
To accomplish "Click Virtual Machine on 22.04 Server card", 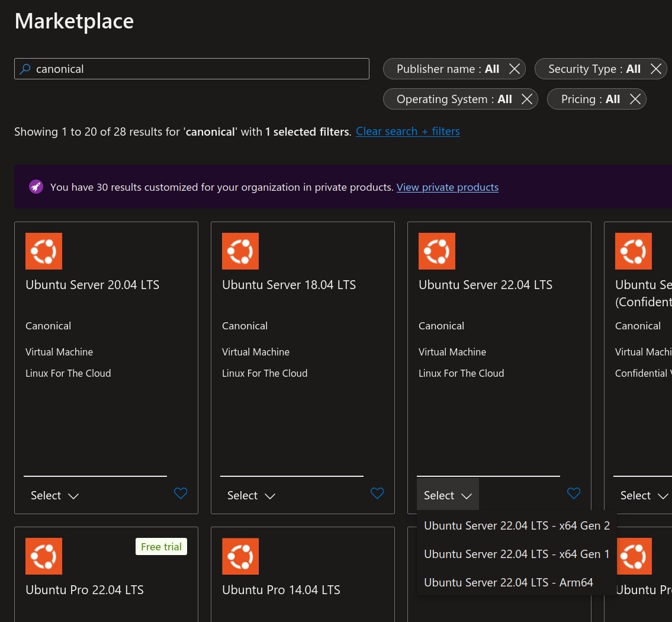I will (452, 352).
